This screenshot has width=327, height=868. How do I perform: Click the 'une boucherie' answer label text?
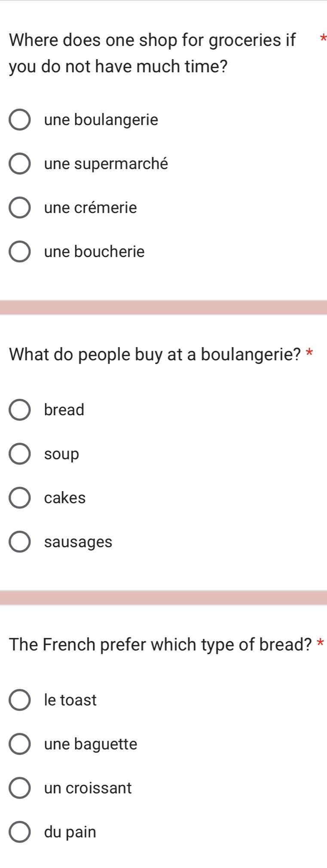tap(94, 251)
